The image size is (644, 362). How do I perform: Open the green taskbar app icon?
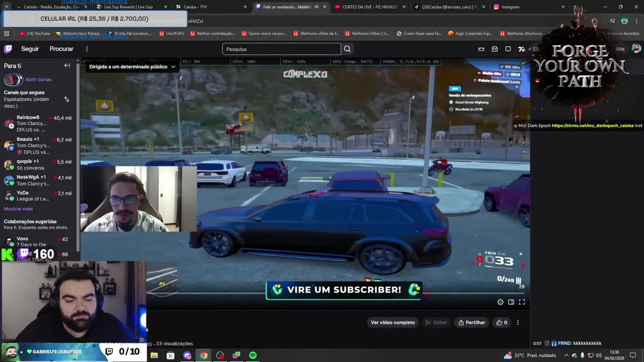point(236,355)
